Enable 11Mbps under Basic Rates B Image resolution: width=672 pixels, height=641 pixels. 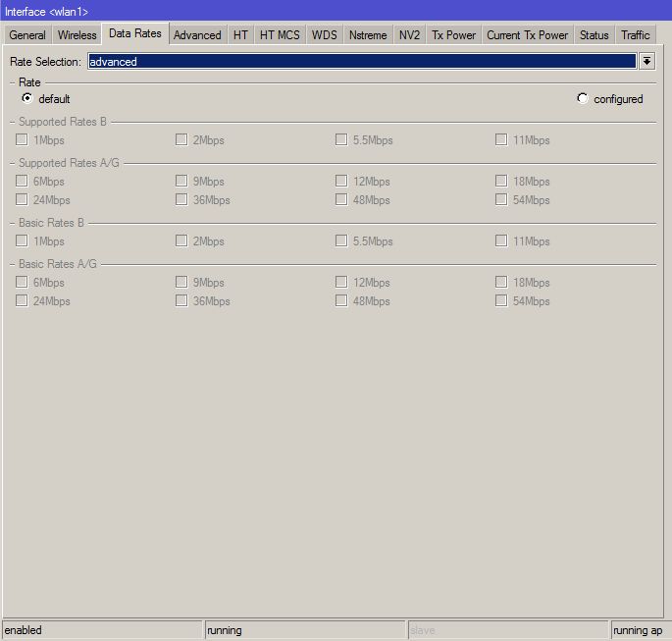(501, 240)
